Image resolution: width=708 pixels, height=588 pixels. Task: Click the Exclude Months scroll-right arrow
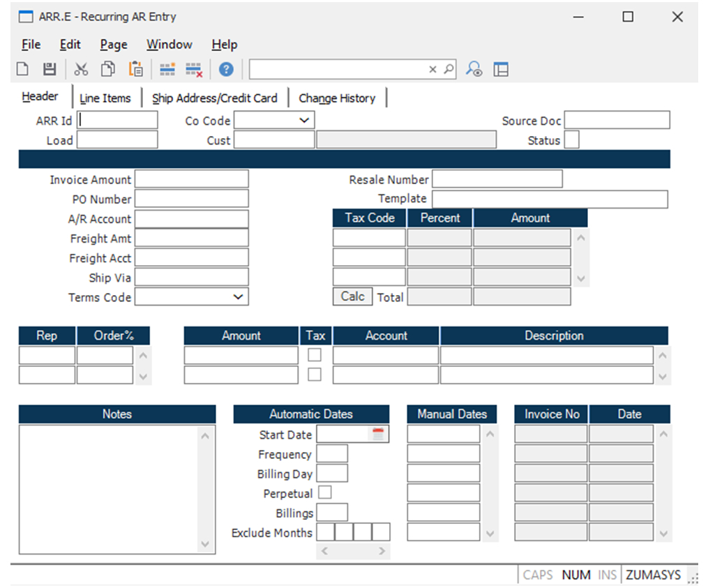[382, 551]
